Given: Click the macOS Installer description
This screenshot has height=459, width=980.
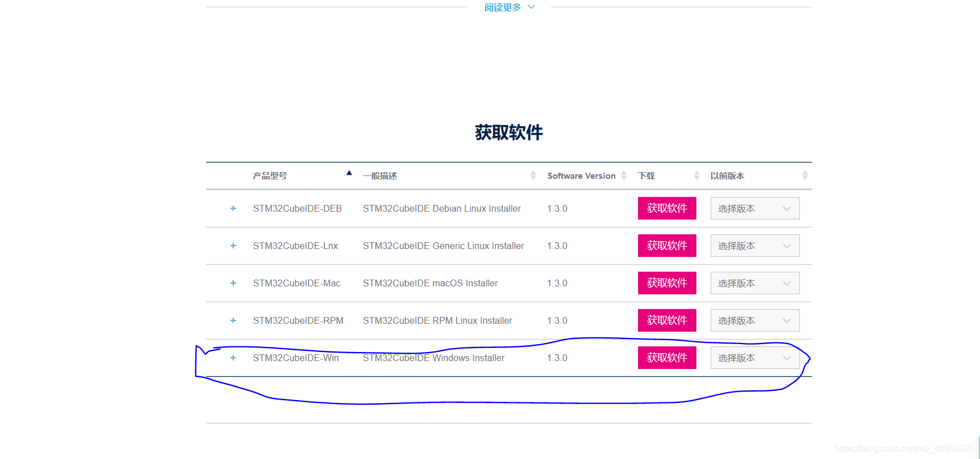Looking at the screenshot, I should click(430, 283).
